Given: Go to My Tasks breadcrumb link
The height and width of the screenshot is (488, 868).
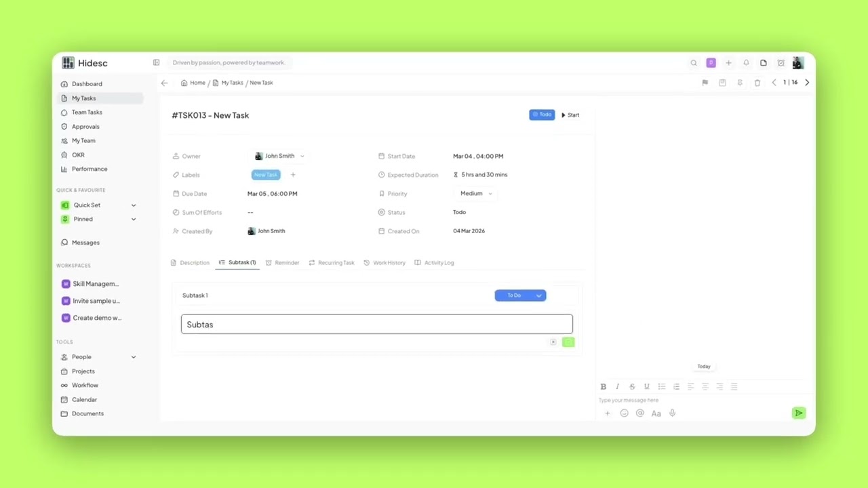Looking at the screenshot, I should (228, 83).
